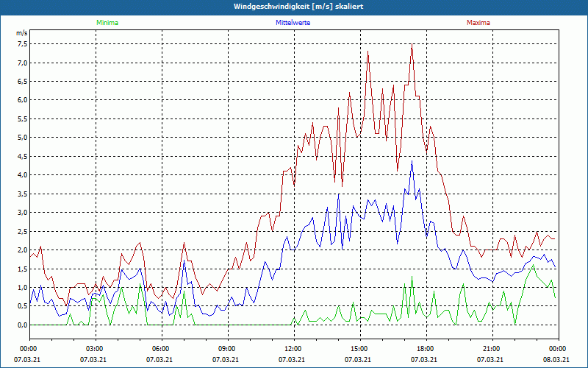Click the date label '08.03.21'
Screen dimensions: 588x368
[556, 360]
